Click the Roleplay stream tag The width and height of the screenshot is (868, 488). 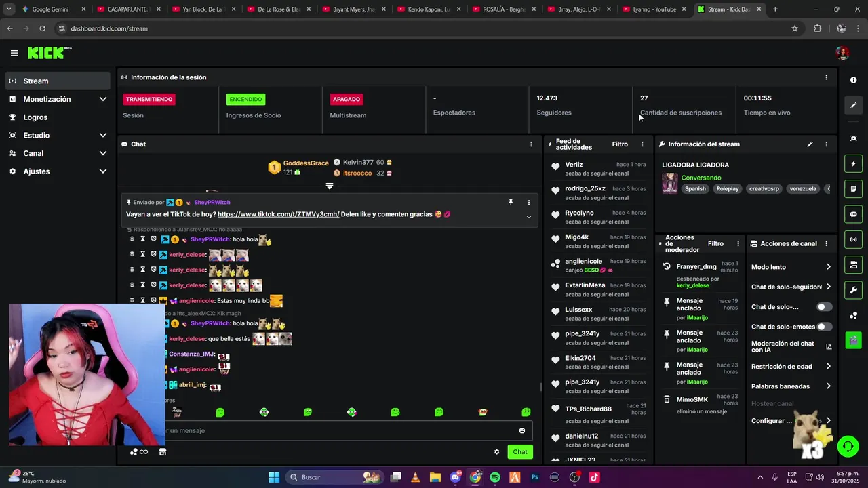point(728,189)
